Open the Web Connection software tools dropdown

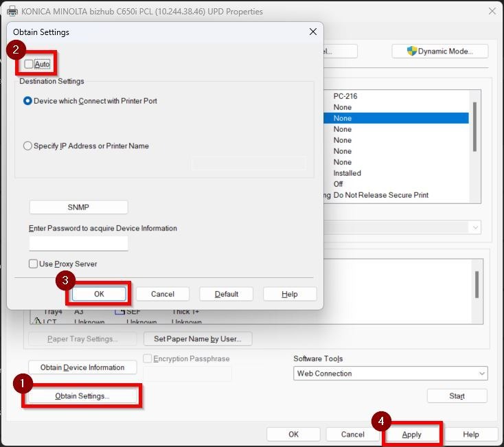390,374
